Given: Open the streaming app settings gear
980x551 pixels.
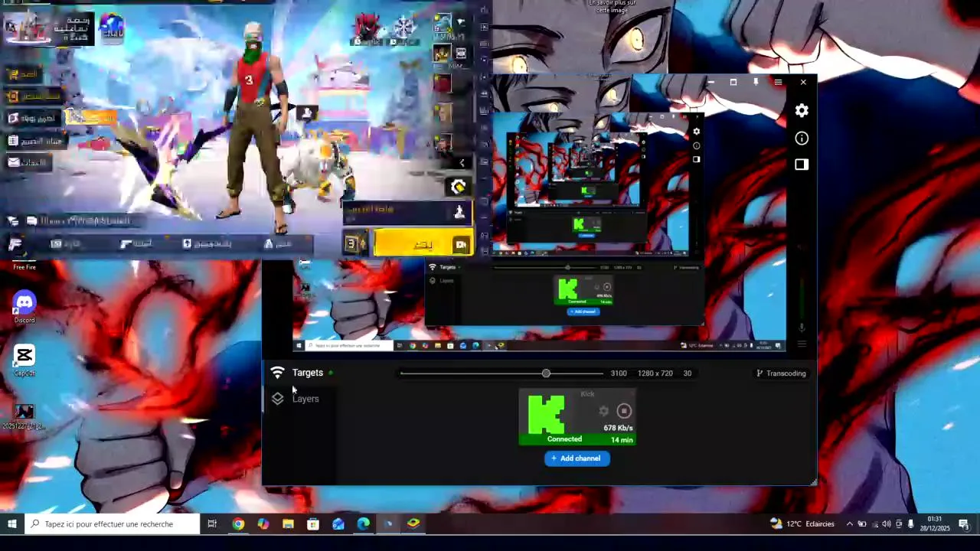Looking at the screenshot, I should (x=802, y=111).
